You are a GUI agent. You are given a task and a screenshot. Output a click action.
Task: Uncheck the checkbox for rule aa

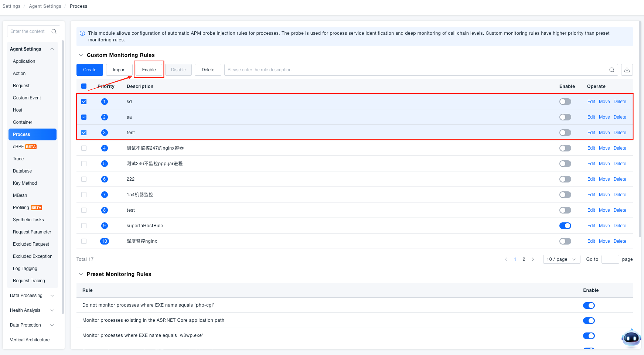[x=84, y=117]
